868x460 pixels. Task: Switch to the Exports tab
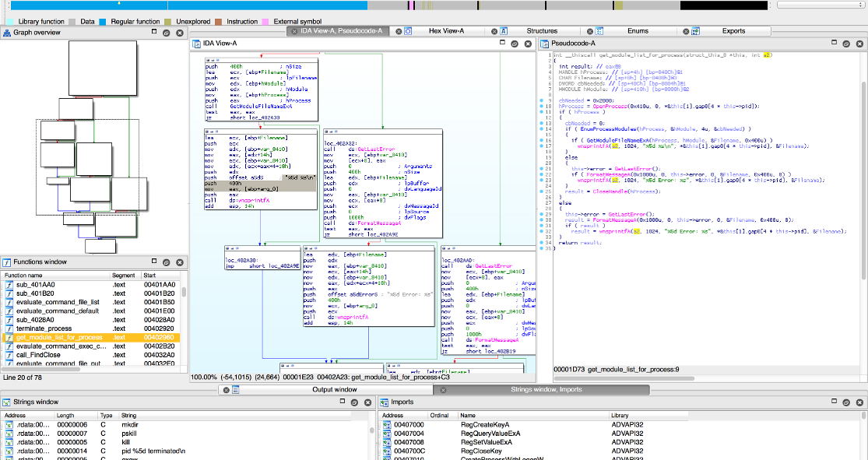tap(733, 31)
